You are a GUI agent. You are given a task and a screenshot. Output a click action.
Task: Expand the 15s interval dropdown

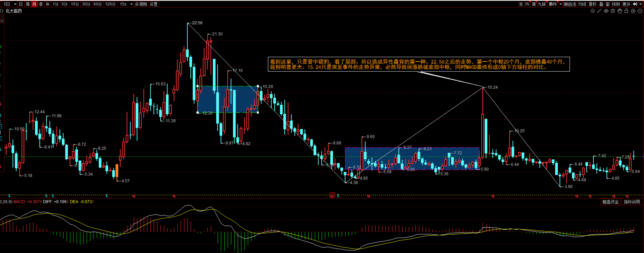point(132,4)
